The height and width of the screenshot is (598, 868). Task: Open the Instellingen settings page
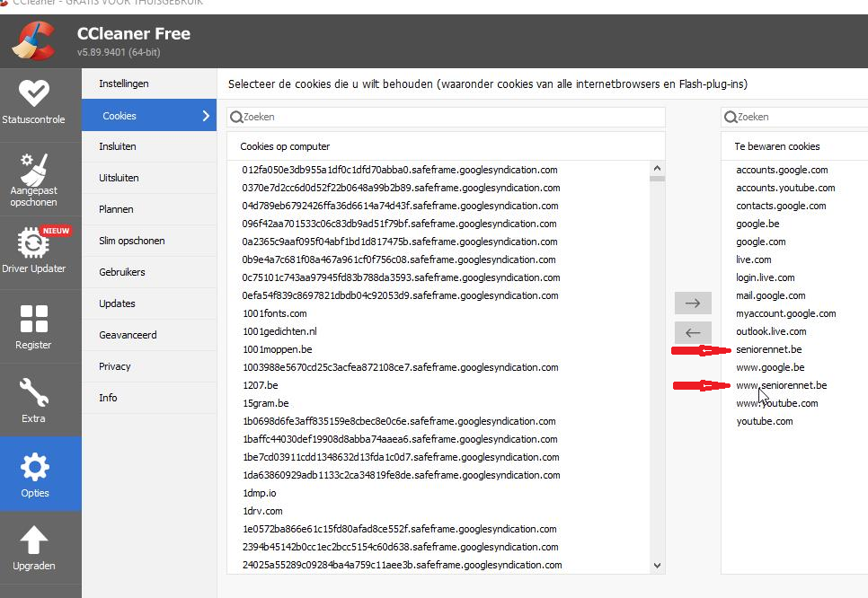[124, 84]
